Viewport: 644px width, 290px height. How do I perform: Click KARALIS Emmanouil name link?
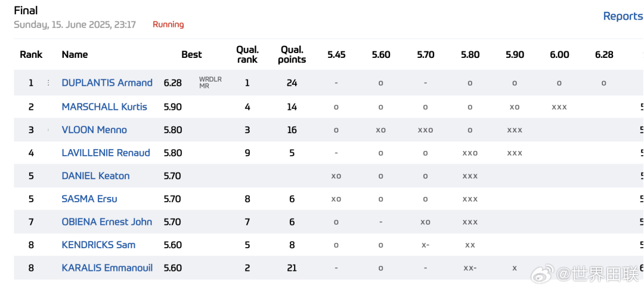(107, 268)
